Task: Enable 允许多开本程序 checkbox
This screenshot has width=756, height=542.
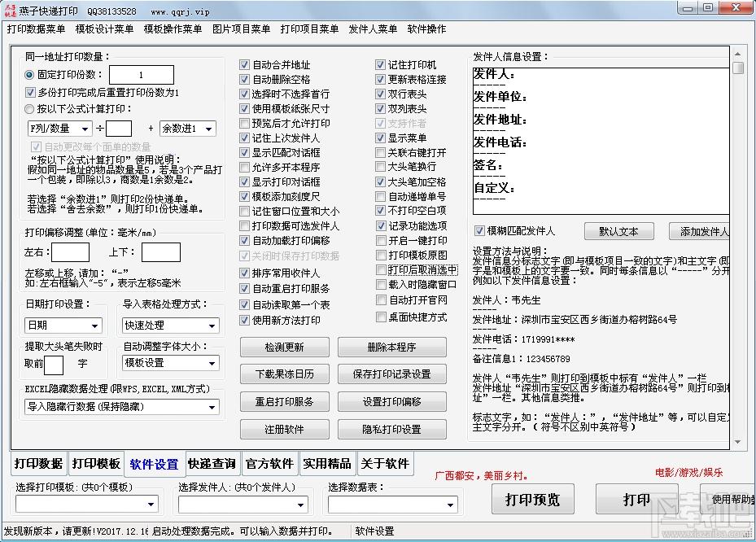Action: tap(244, 168)
